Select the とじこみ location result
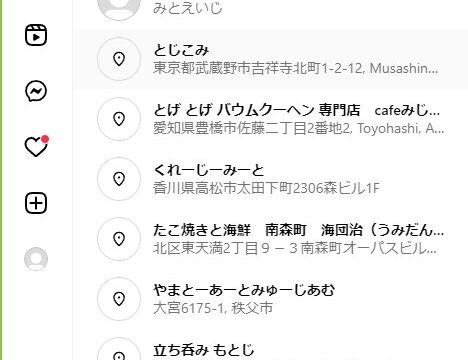 271,59
